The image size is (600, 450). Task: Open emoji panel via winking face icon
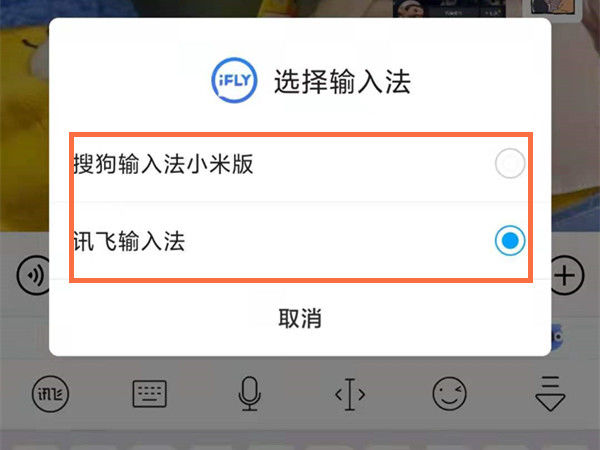pyautogui.click(x=450, y=394)
